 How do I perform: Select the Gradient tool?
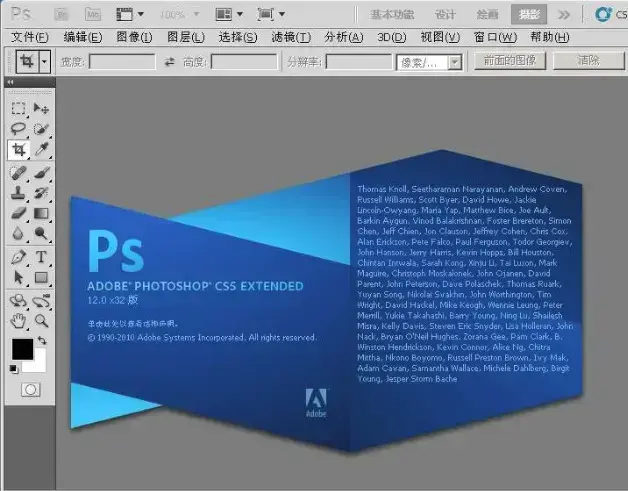click(41, 213)
